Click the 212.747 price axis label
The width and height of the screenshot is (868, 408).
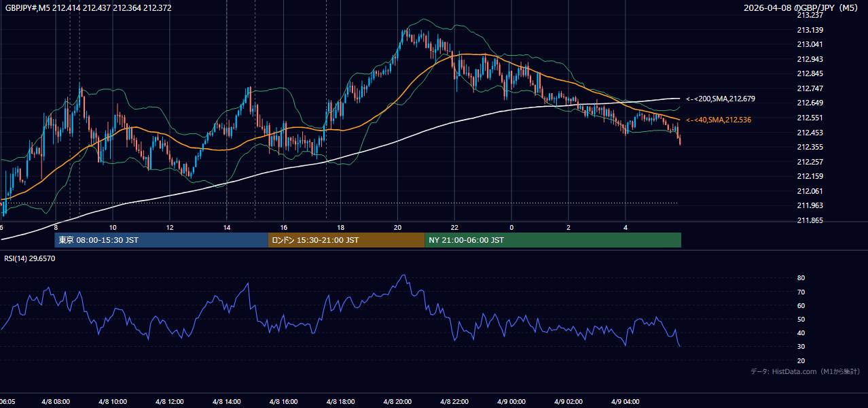pos(810,88)
